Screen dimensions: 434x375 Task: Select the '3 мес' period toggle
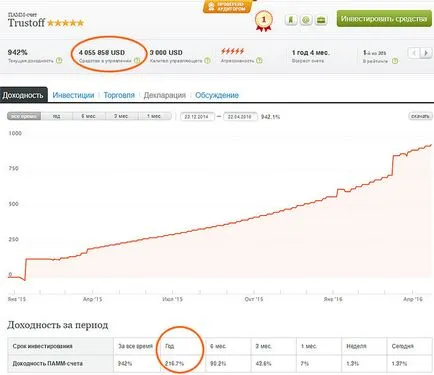[x=121, y=116]
